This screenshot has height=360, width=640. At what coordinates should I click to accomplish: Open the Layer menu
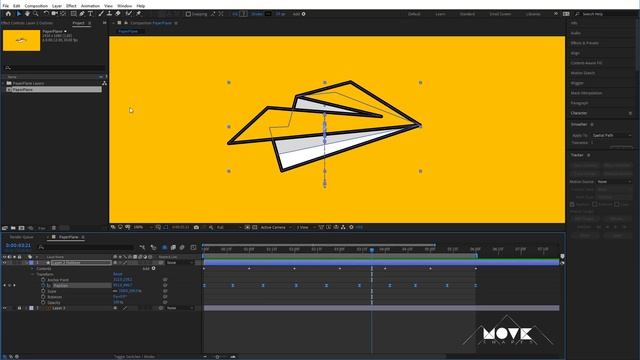pyautogui.click(x=57, y=6)
